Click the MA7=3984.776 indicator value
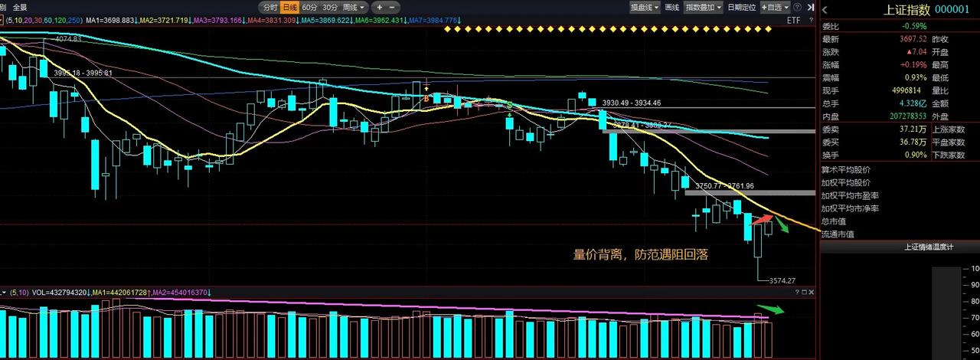The width and height of the screenshot is (980, 360). [433, 20]
